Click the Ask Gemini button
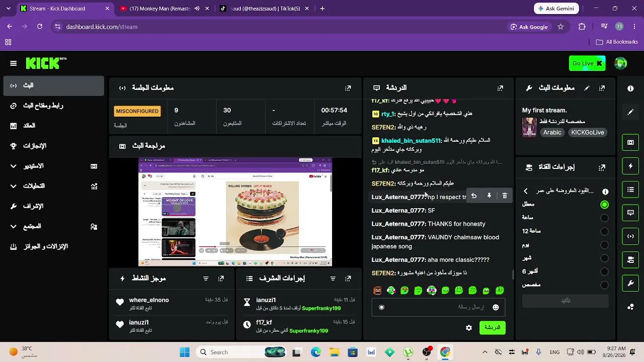The image size is (644, 362). click(x=556, y=9)
